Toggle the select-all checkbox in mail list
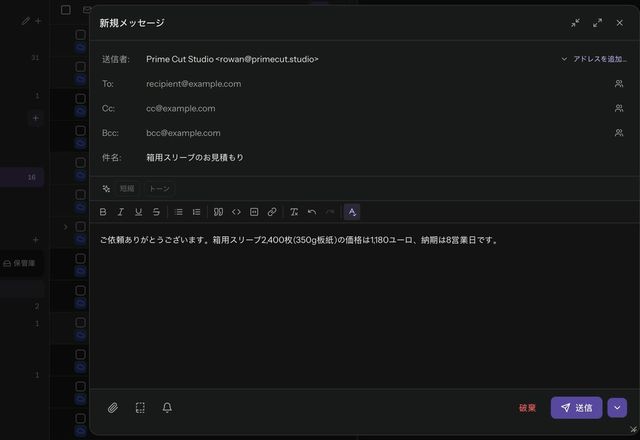 66,10
